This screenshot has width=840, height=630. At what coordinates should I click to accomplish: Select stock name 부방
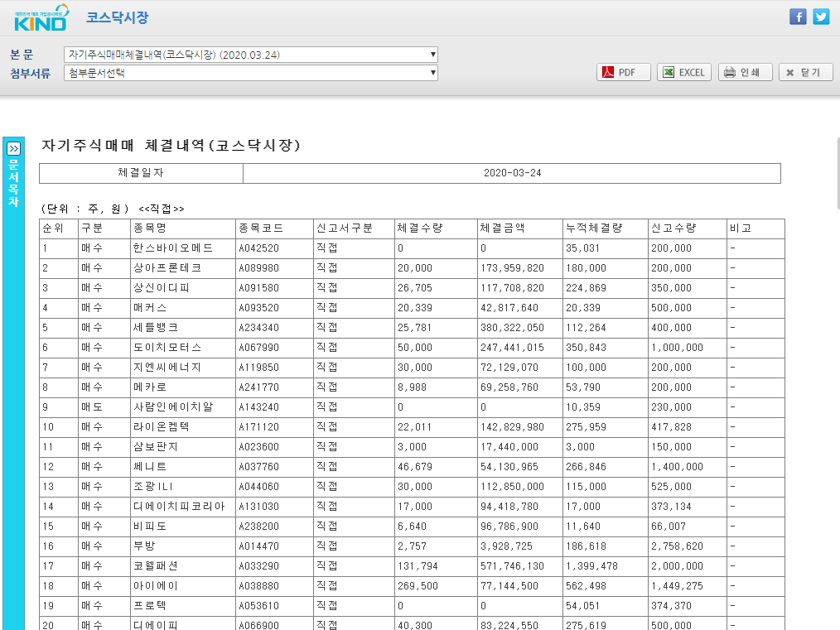145,546
